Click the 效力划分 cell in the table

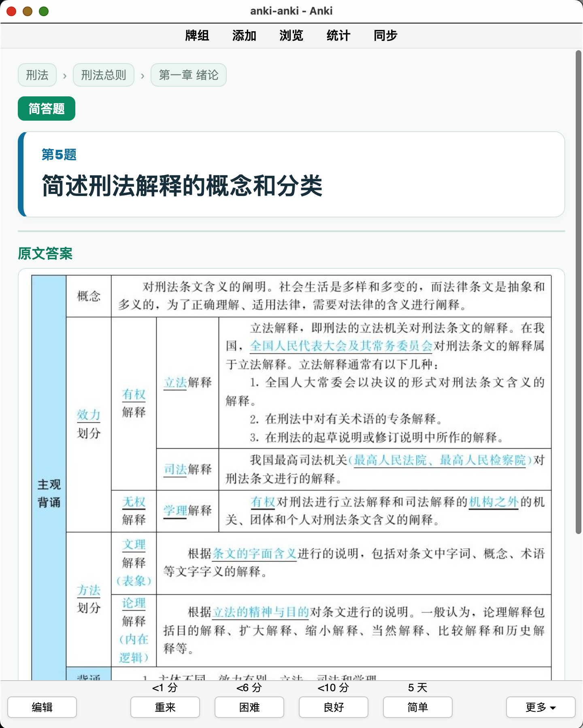tap(89, 424)
